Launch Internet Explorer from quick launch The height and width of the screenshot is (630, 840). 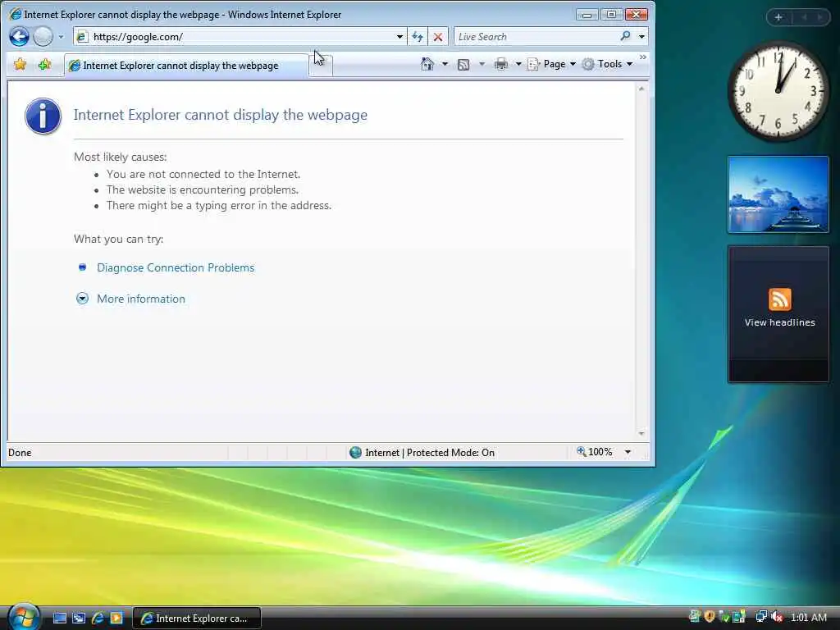tap(98, 619)
